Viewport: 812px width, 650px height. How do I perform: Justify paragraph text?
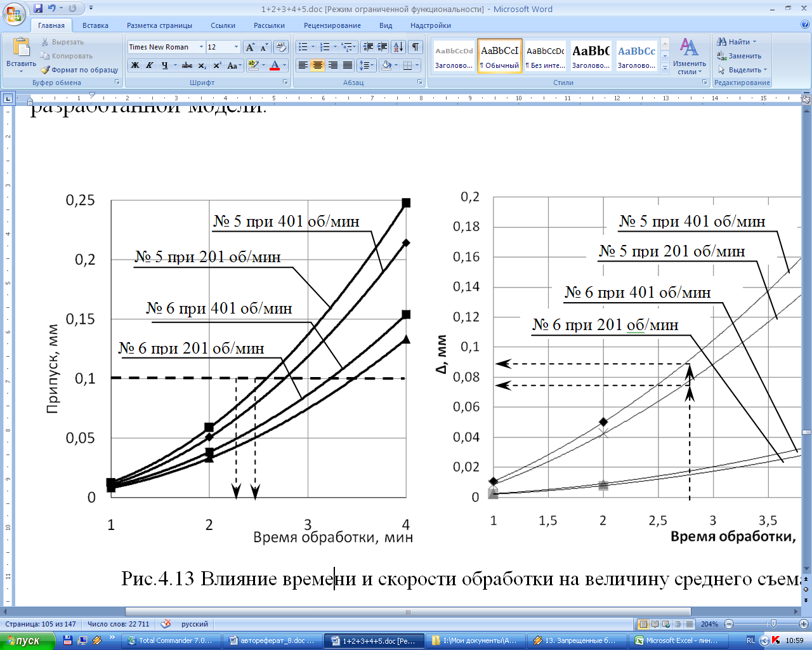pyautogui.click(x=347, y=65)
